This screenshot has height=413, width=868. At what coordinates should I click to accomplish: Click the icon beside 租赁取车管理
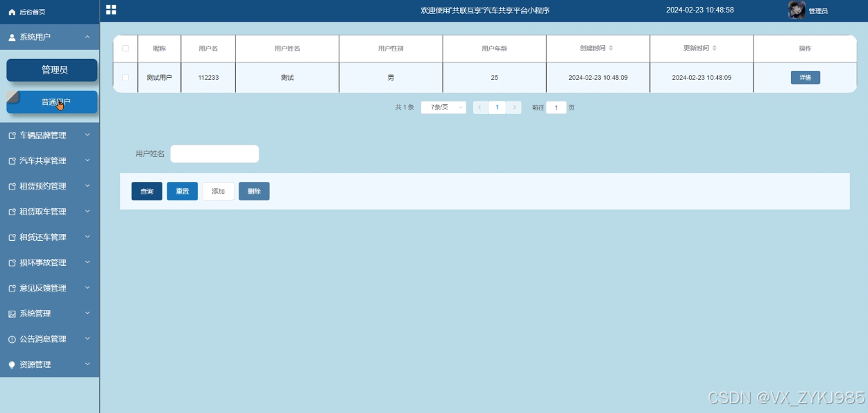click(12, 212)
